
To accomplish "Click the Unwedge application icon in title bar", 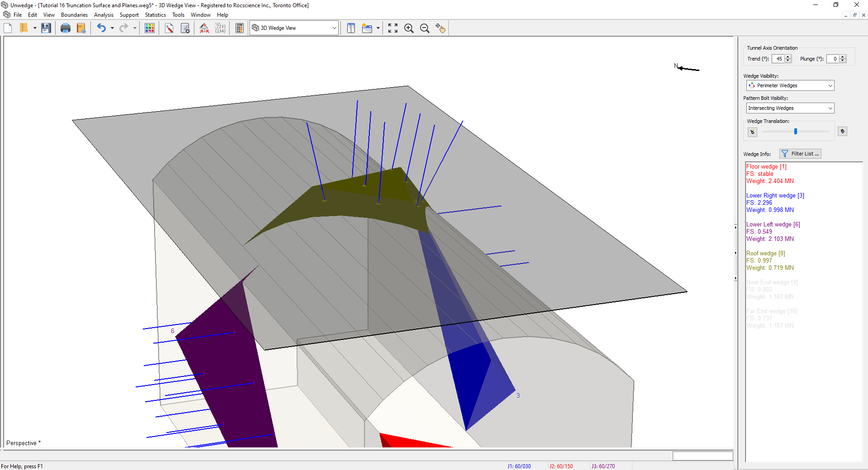I will (5, 5).
